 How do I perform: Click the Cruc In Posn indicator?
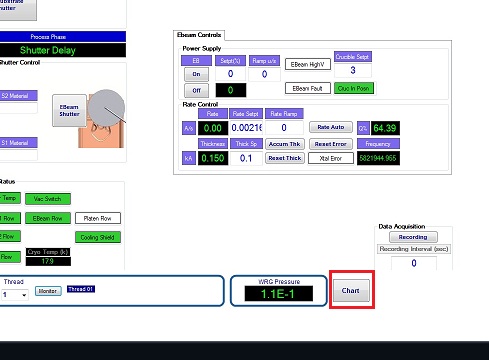click(354, 88)
